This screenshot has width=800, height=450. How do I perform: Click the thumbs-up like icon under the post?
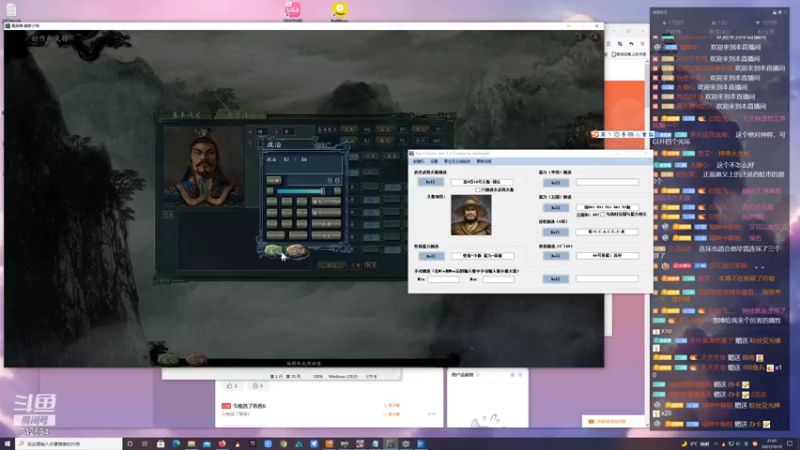(230, 386)
